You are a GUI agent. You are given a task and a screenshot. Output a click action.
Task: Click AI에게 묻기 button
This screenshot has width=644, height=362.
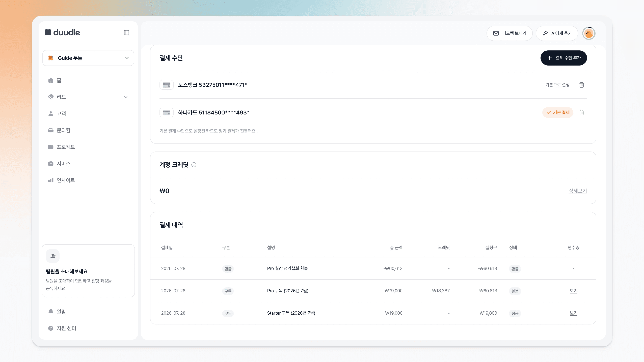[x=557, y=33]
